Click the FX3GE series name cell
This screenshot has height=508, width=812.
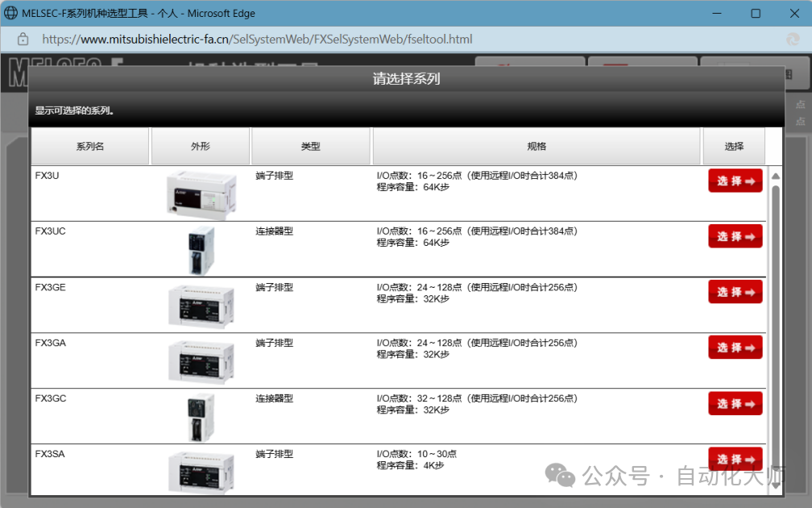click(x=50, y=287)
